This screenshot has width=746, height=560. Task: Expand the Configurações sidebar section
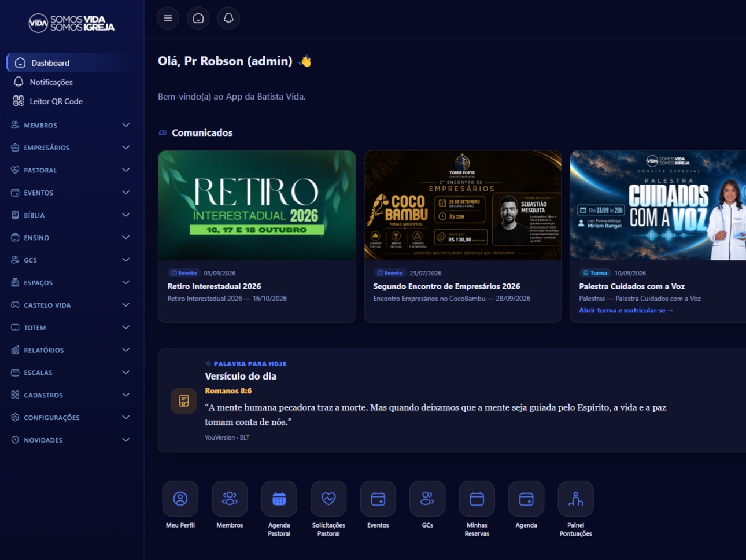71,418
